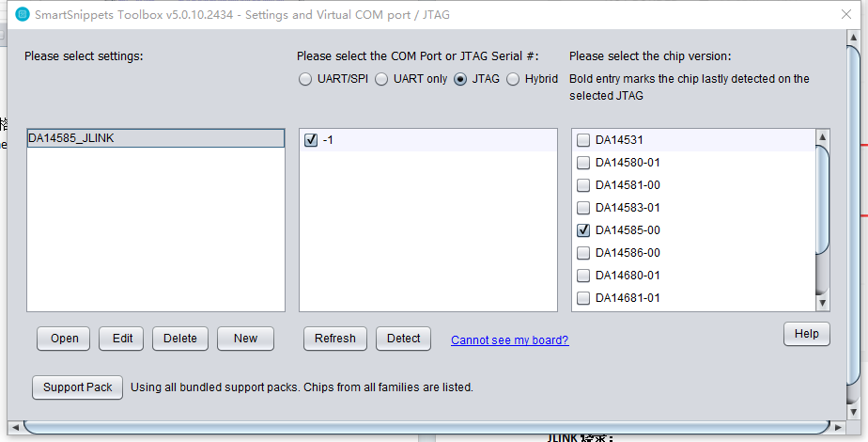Click the Edit settings button
This screenshot has width=868, height=442.
coord(121,339)
